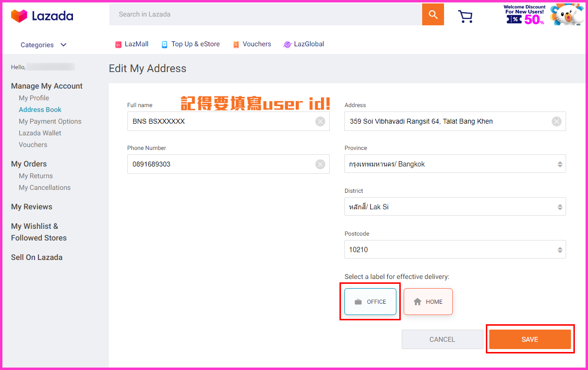Open LazMall from the top navigation
588x370 pixels.
(x=132, y=44)
